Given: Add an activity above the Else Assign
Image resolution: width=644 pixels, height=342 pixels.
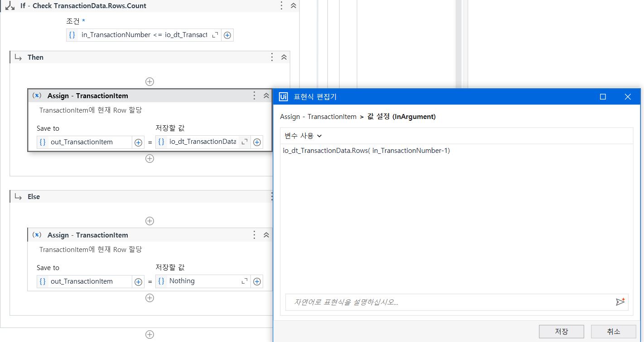Looking at the screenshot, I should pos(149,221).
